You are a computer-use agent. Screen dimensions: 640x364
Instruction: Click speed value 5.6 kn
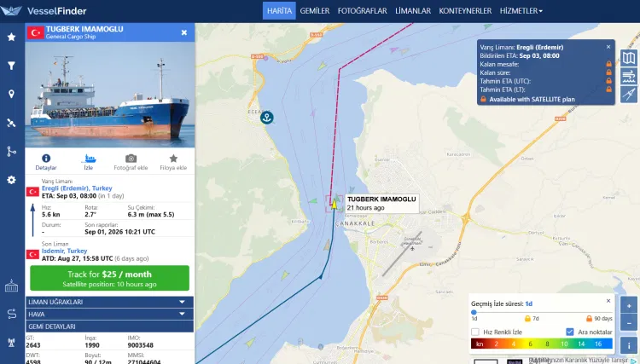click(50, 215)
